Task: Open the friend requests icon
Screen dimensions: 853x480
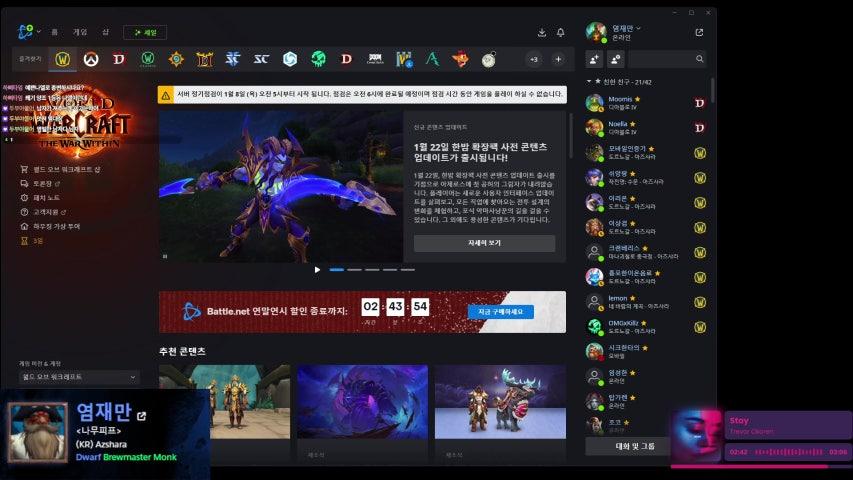Action: pos(616,59)
